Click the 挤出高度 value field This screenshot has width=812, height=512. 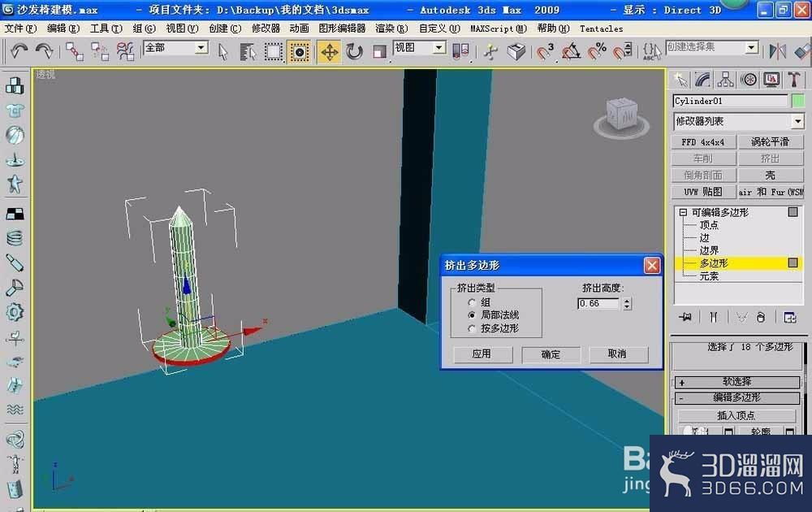[598, 304]
